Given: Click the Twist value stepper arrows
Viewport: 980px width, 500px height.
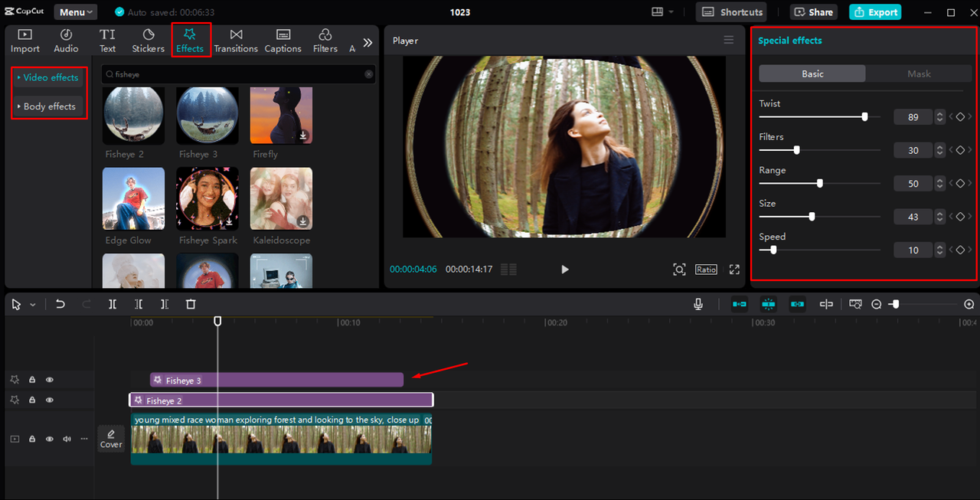Looking at the screenshot, I should pyautogui.click(x=939, y=117).
